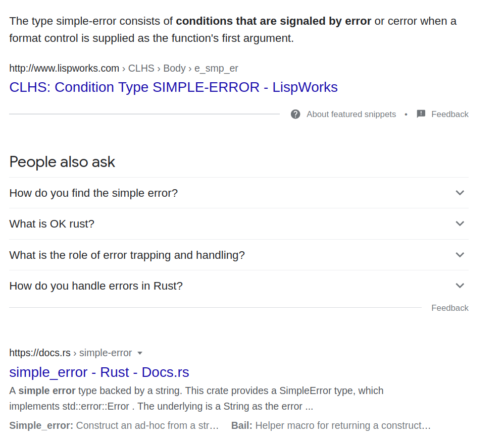Open the Simple_error sitelink

coord(41,425)
